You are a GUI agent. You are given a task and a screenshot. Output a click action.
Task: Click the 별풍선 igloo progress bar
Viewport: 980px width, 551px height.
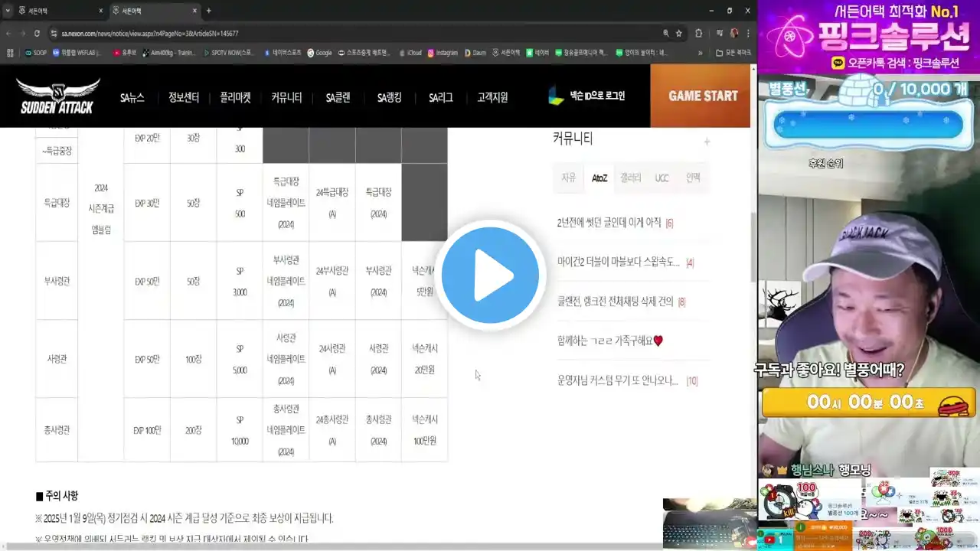(x=869, y=125)
